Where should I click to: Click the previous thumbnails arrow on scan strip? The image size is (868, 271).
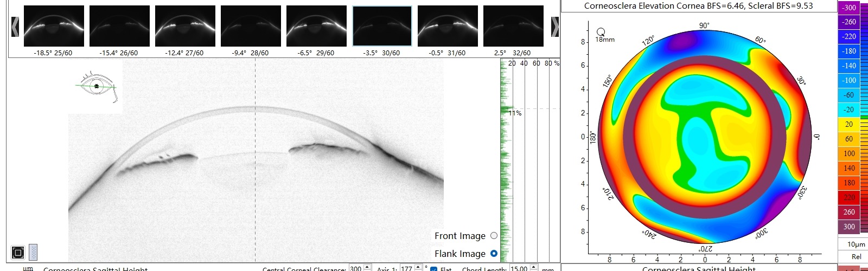click(15, 27)
